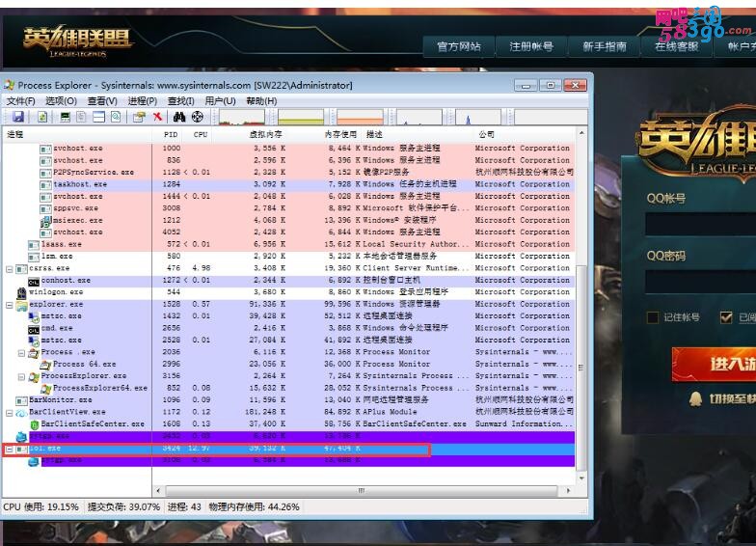Click the yellow commit history mini graph

click(301, 118)
